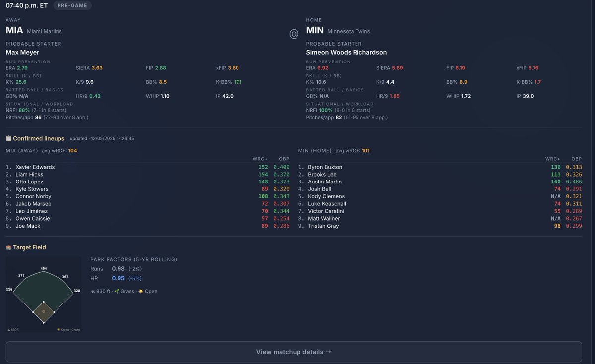595x364 pixels.
Task: Select Byron Buxton in the Twins lineup
Action: click(x=325, y=167)
